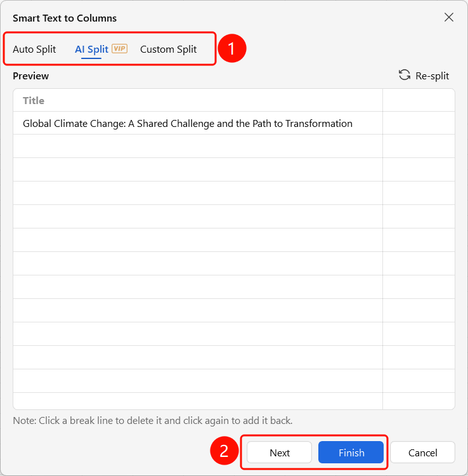The height and width of the screenshot is (476, 468).
Task: Open the Custom Split tab
Action: [168, 49]
